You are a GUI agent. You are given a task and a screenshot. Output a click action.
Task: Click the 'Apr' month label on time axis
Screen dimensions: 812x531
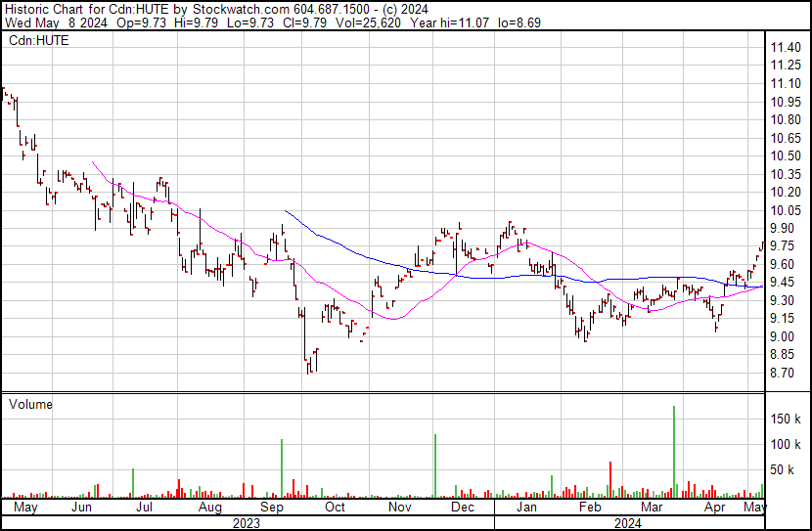pos(714,508)
